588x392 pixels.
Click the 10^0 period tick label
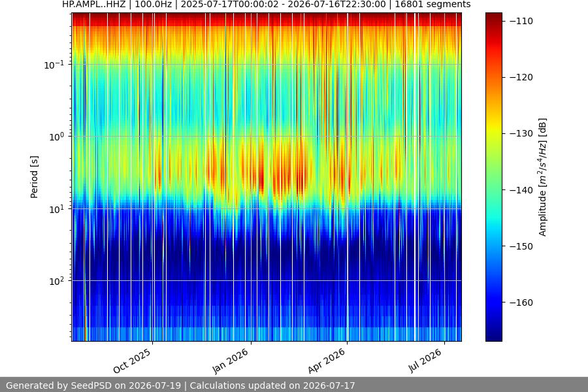[57, 137]
